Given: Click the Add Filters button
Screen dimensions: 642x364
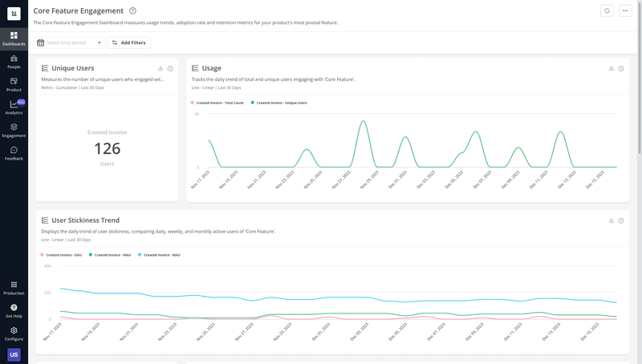Looking at the screenshot, I should 128,42.
